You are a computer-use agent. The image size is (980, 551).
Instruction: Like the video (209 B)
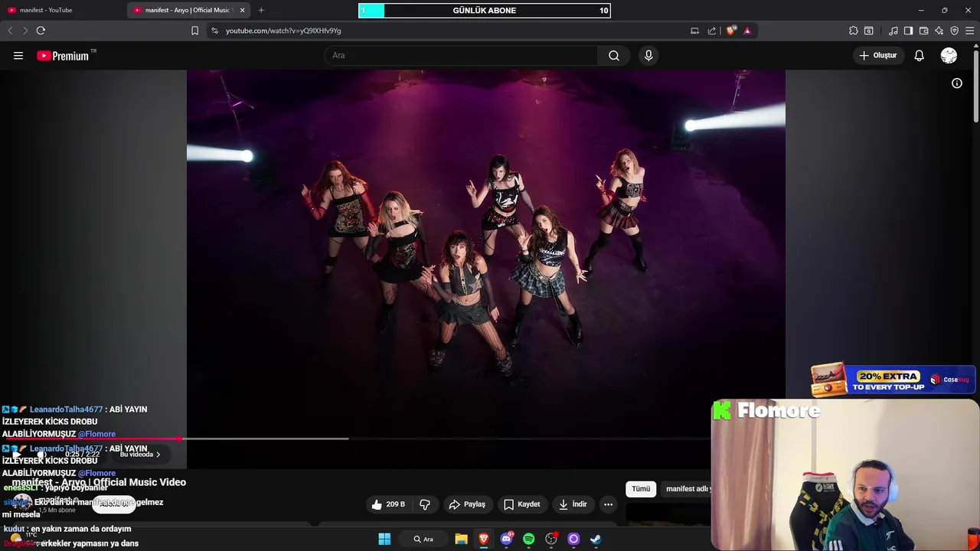(389, 504)
